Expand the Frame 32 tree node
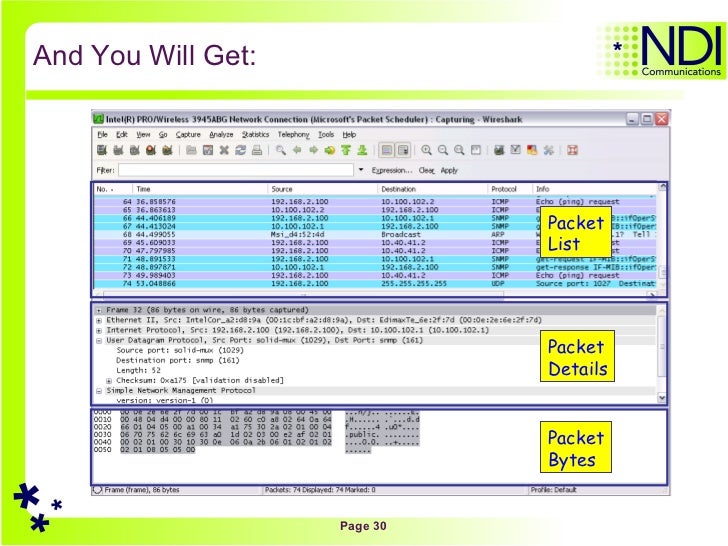728x546 pixels. (x=99, y=310)
